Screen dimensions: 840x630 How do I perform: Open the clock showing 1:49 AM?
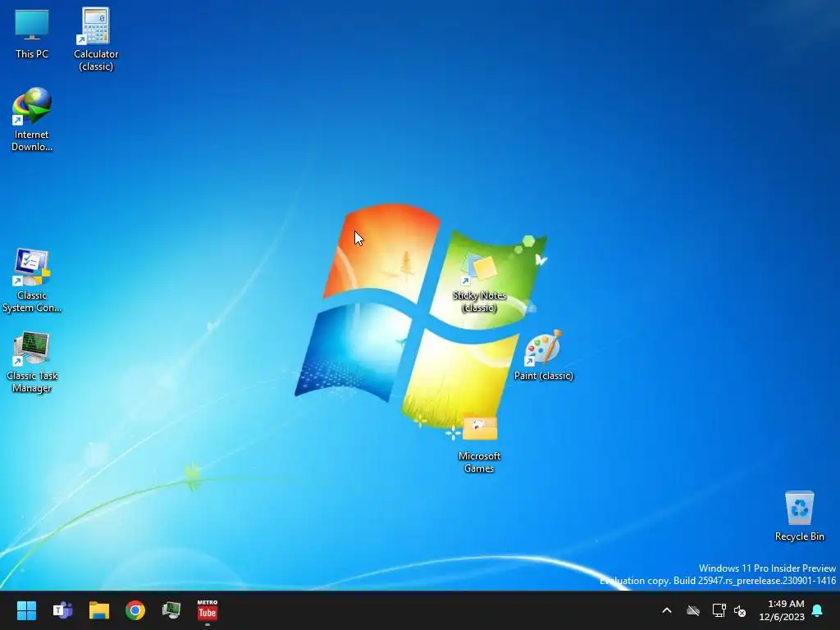tap(782, 610)
